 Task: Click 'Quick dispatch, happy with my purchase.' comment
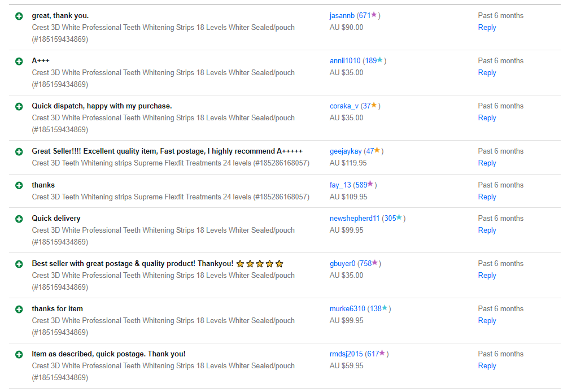pos(102,106)
